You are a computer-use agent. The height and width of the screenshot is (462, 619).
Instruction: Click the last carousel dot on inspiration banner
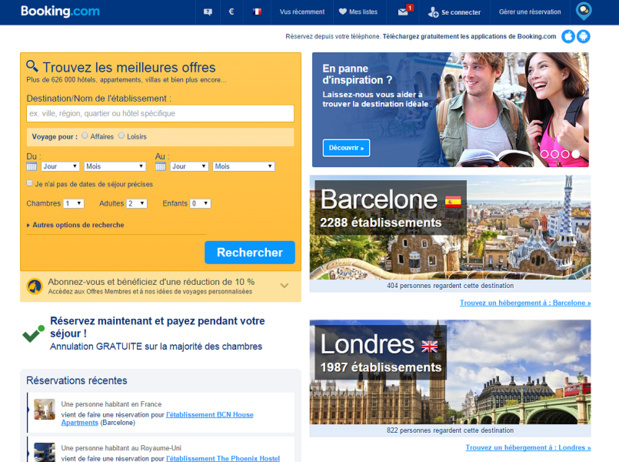pos(576,154)
